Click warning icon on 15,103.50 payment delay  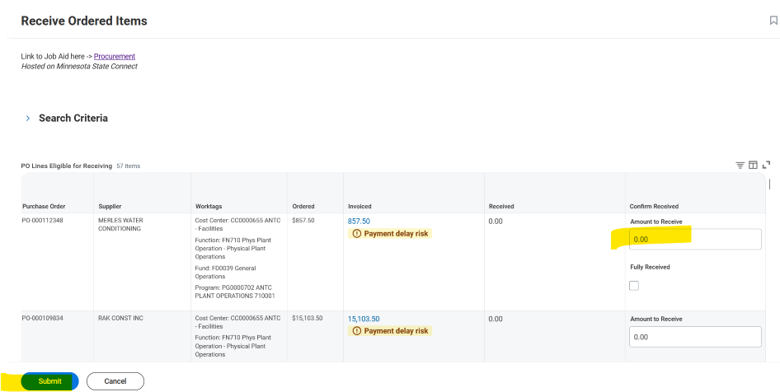pos(356,331)
